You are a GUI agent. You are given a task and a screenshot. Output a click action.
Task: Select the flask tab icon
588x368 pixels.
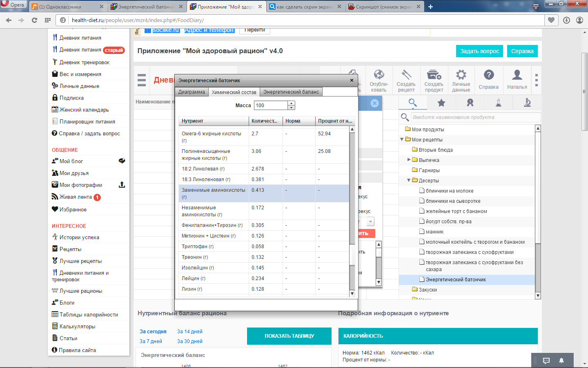[x=499, y=103]
